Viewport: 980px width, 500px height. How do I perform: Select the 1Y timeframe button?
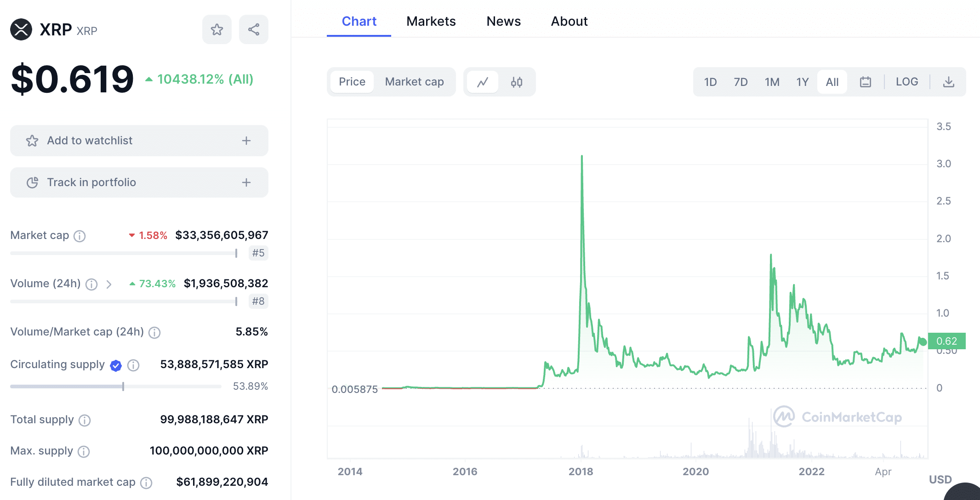tap(802, 82)
